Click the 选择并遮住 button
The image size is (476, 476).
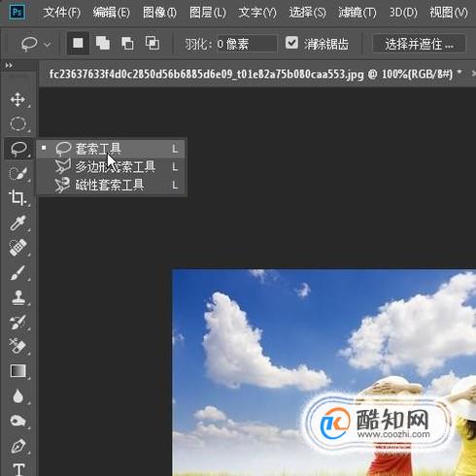(x=419, y=44)
